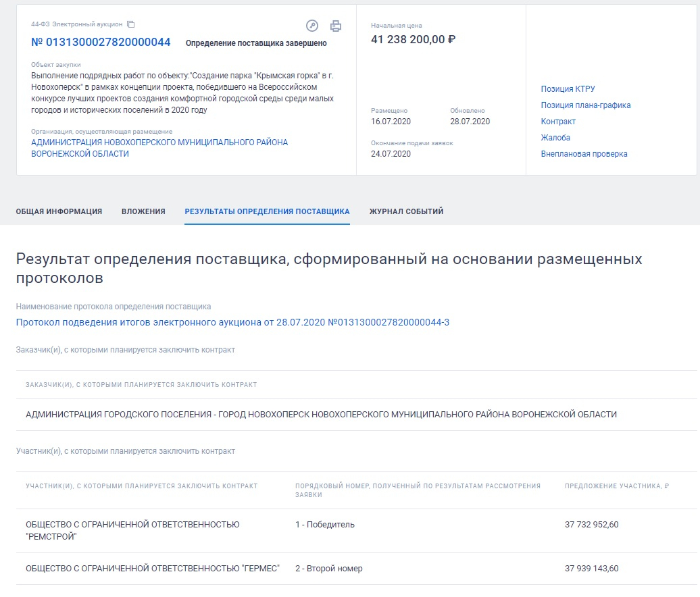Select Результаты определения поставщика tab
The image size is (700, 597).
tap(267, 211)
